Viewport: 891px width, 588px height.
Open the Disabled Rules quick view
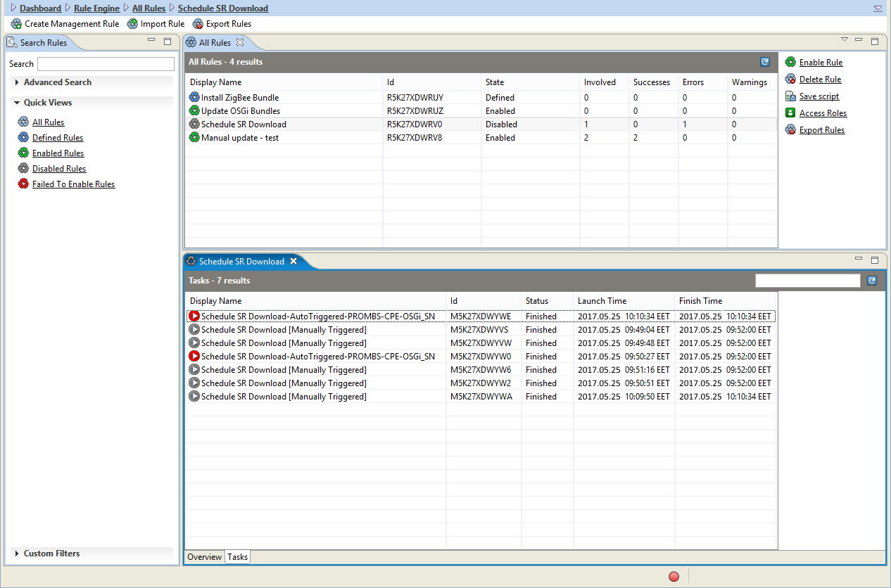click(59, 169)
